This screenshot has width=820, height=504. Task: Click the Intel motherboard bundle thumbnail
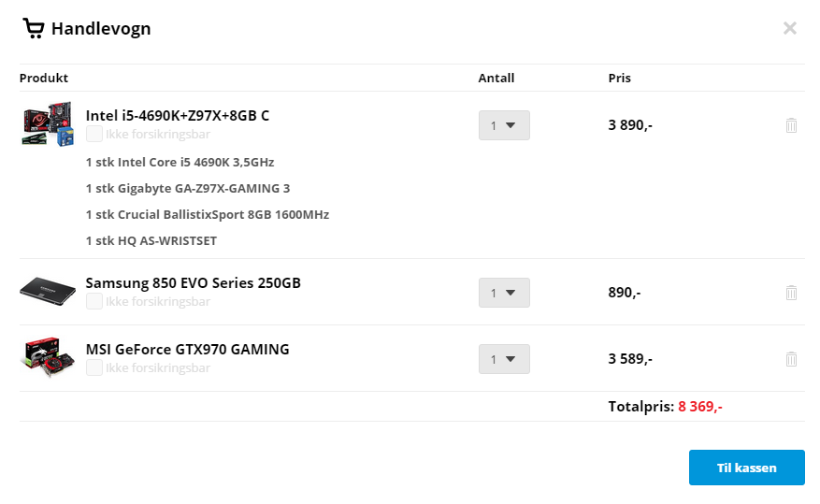pyautogui.click(x=48, y=124)
